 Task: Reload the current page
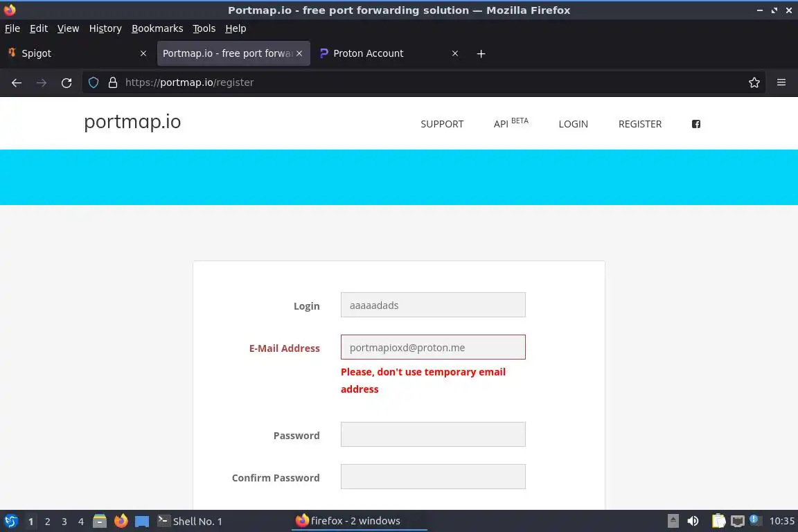tap(66, 82)
